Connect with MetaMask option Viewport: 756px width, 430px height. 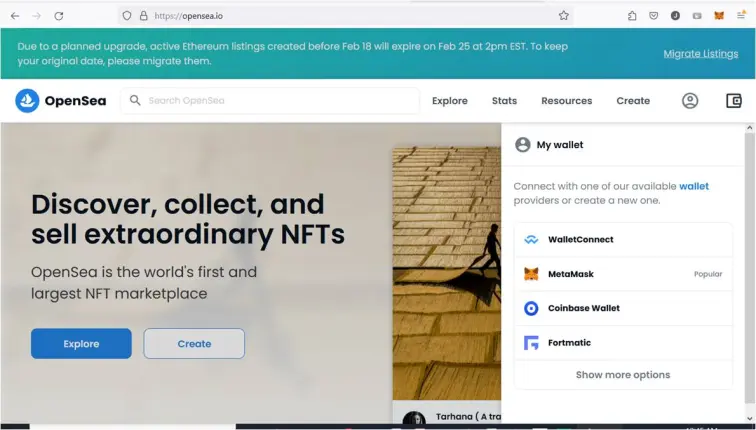pyautogui.click(x=623, y=274)
